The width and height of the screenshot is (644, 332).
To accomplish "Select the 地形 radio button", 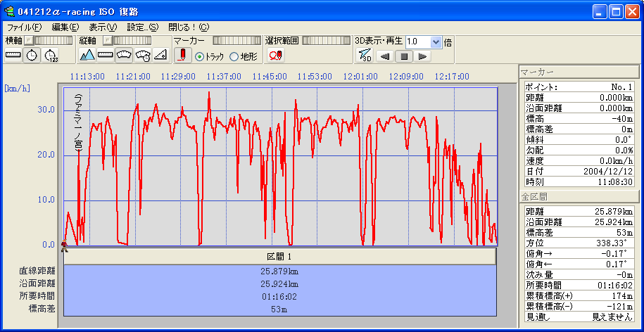I will pos(234,56).
